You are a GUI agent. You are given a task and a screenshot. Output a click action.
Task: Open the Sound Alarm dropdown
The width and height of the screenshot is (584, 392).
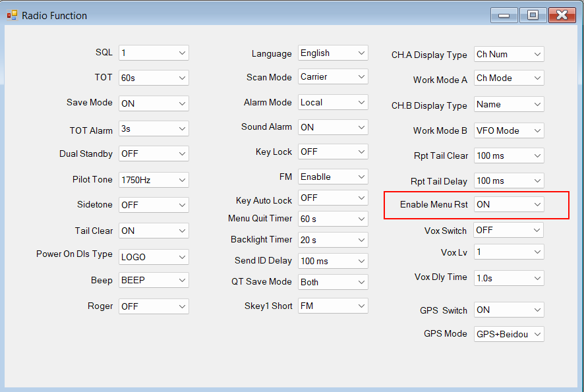[x=333, y=127]
